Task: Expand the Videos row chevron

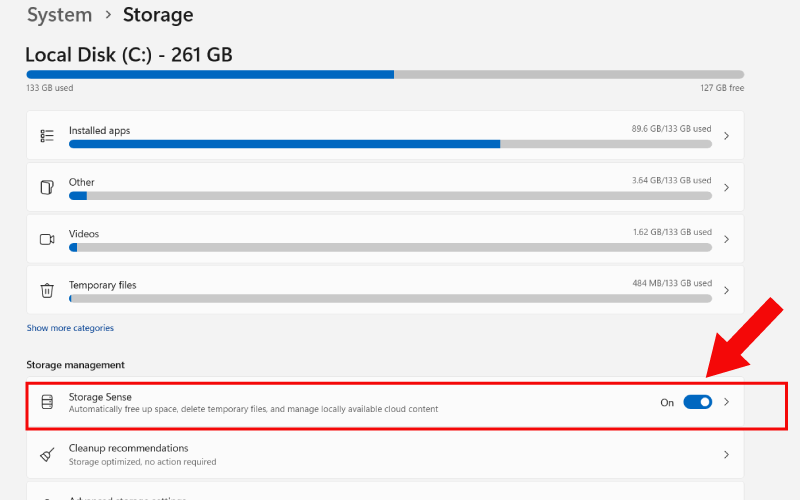Action: pos(726,239)
